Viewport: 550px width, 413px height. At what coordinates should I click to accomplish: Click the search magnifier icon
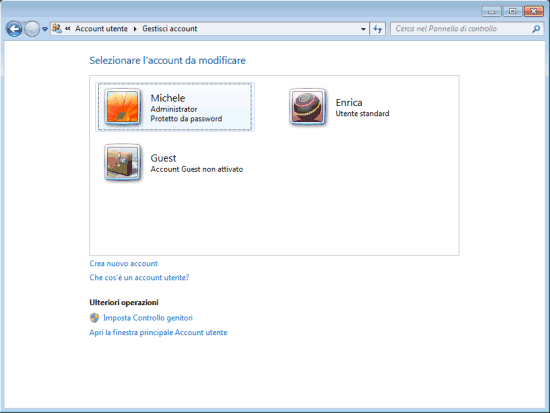click(536, 29)
